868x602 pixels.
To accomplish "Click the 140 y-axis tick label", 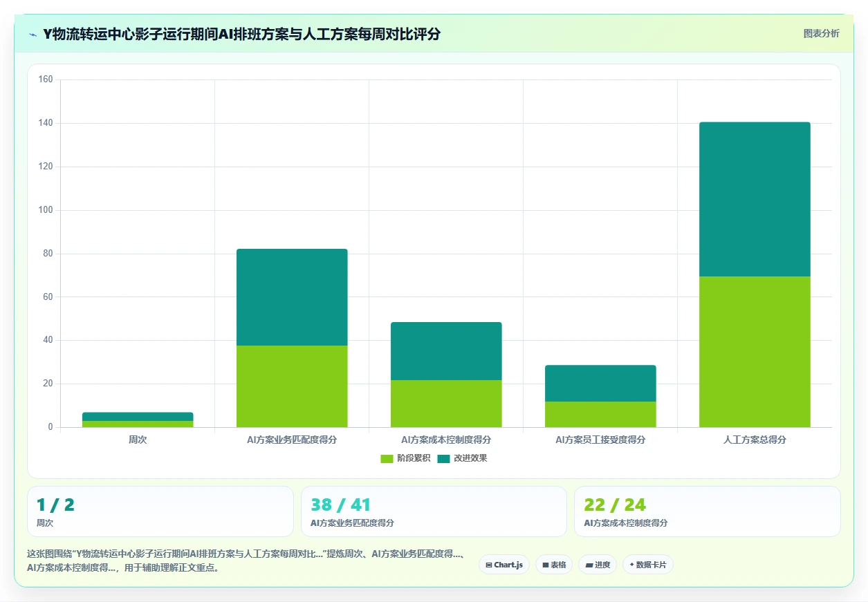I will (x=46, y=123).
